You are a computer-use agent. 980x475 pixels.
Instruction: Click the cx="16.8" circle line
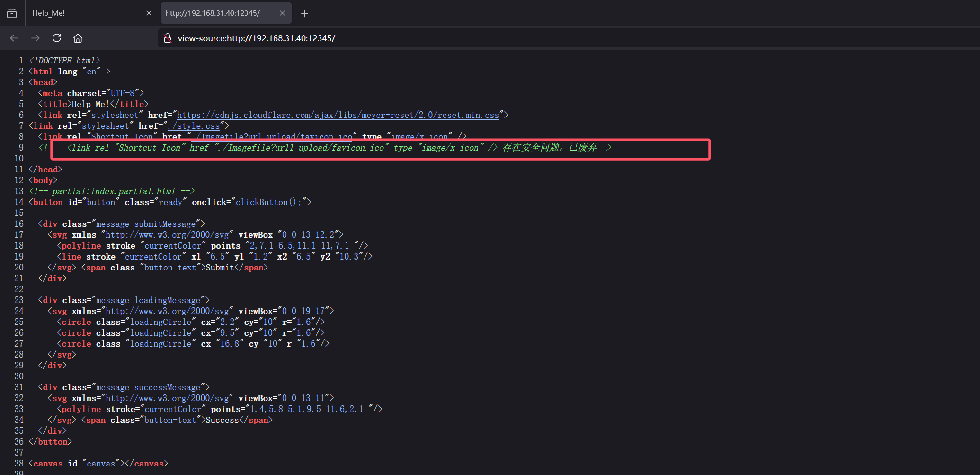193,344
